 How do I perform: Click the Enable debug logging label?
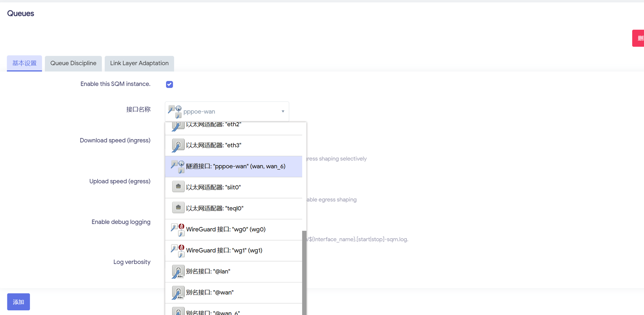click(x=121, y=222)
